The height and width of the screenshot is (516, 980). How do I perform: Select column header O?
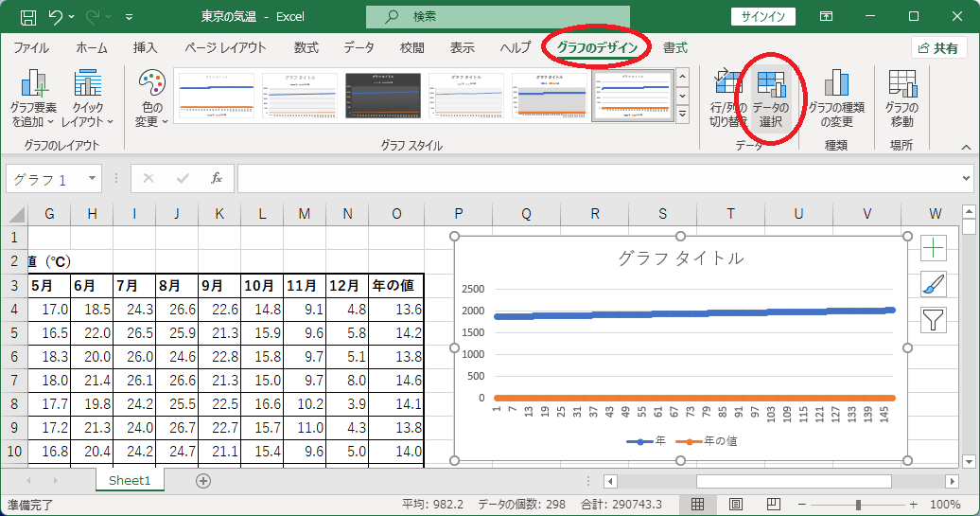tap(396, 214)
